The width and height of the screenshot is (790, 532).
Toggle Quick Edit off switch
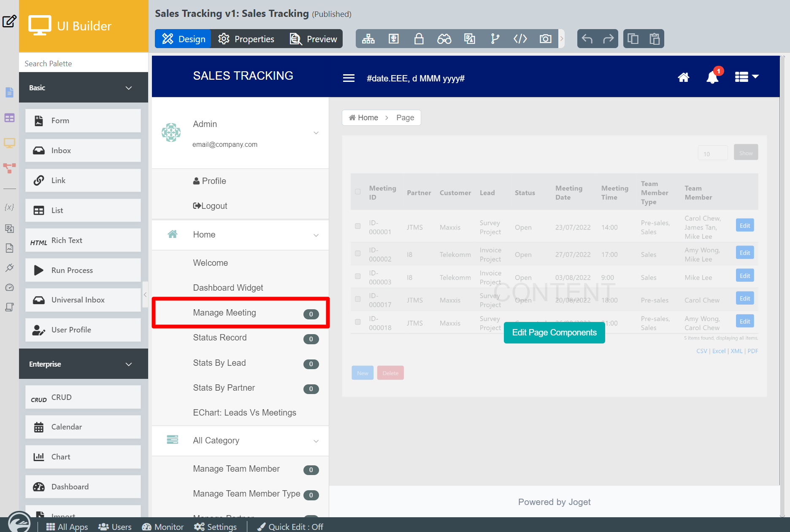point(290,527)
